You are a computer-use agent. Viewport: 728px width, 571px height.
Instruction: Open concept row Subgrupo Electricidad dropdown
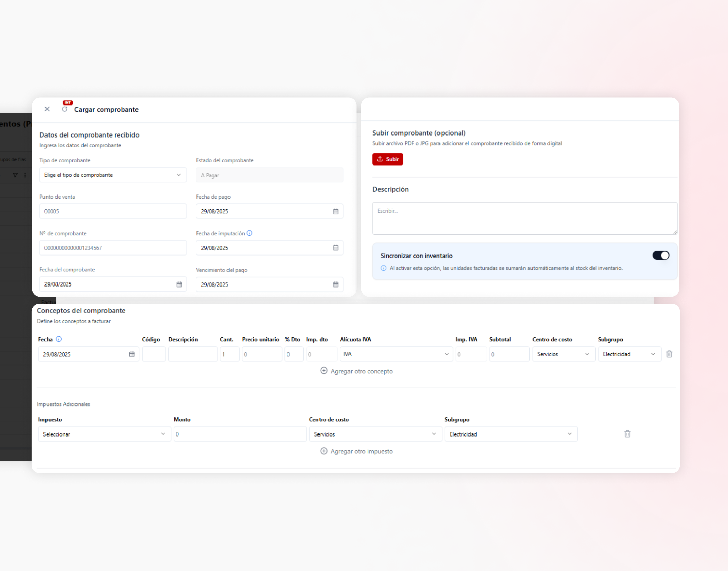629,354
